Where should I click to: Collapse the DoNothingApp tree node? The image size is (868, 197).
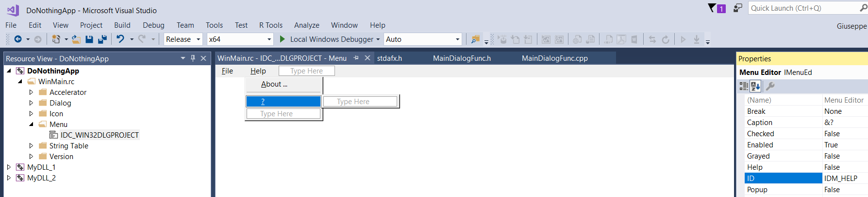9,71
